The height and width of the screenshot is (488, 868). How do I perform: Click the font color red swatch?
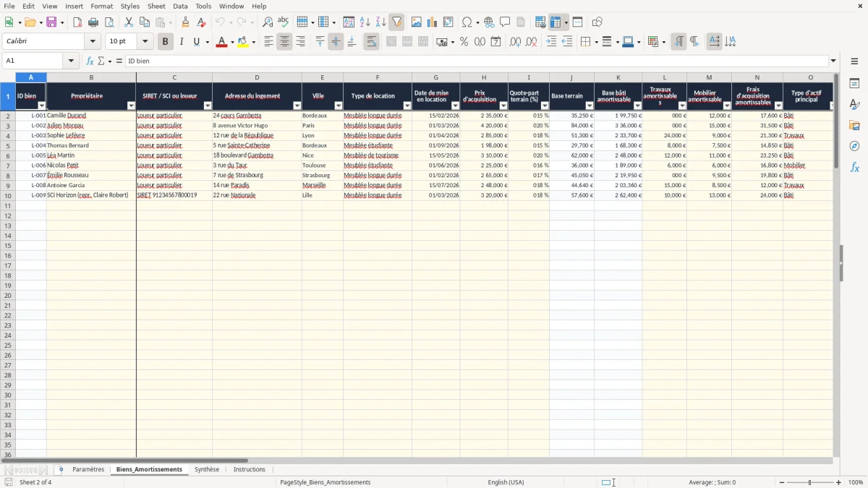(x=221, y=42)
